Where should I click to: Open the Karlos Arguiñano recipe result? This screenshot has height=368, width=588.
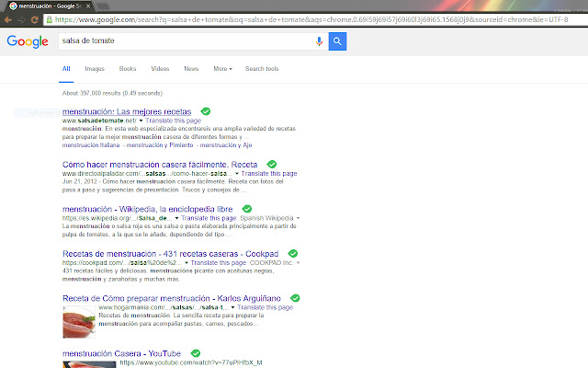pos(172,298)
